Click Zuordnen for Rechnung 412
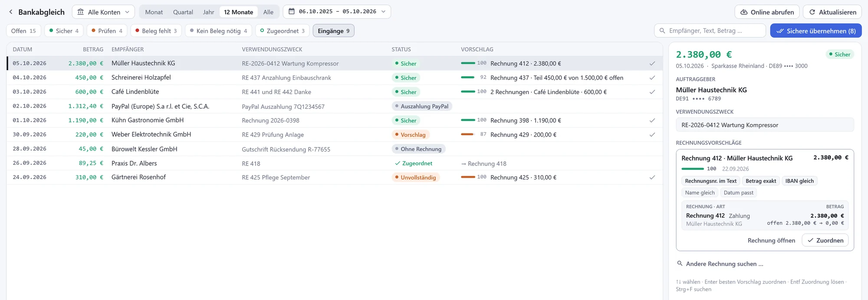This screenshot has width=868, height=300. [x=825, y=240]
